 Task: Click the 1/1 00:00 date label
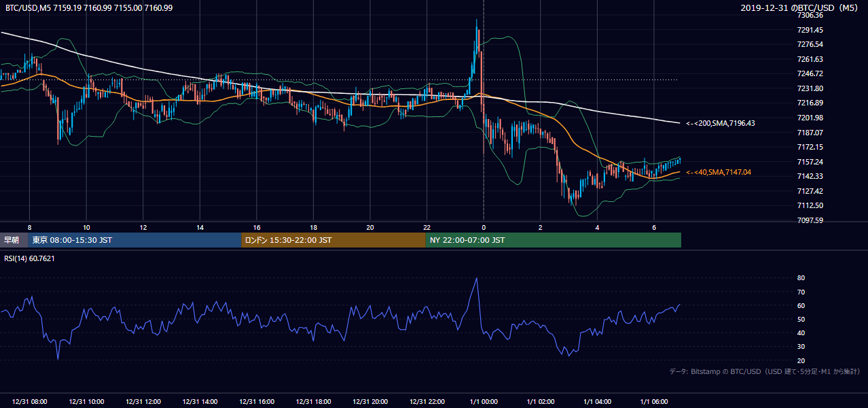click(484, 402)
